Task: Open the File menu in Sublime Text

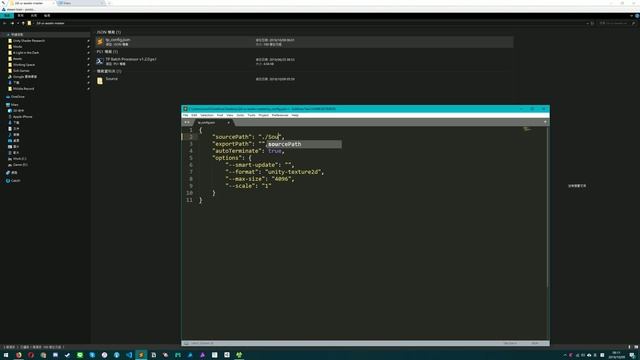Action: point(185,116)
